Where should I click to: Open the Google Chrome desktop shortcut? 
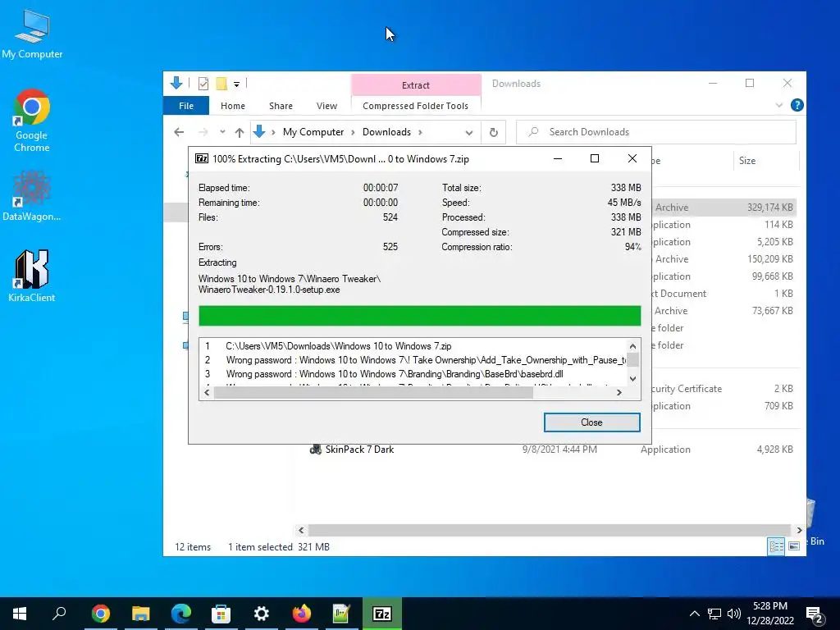coord(32,121)
